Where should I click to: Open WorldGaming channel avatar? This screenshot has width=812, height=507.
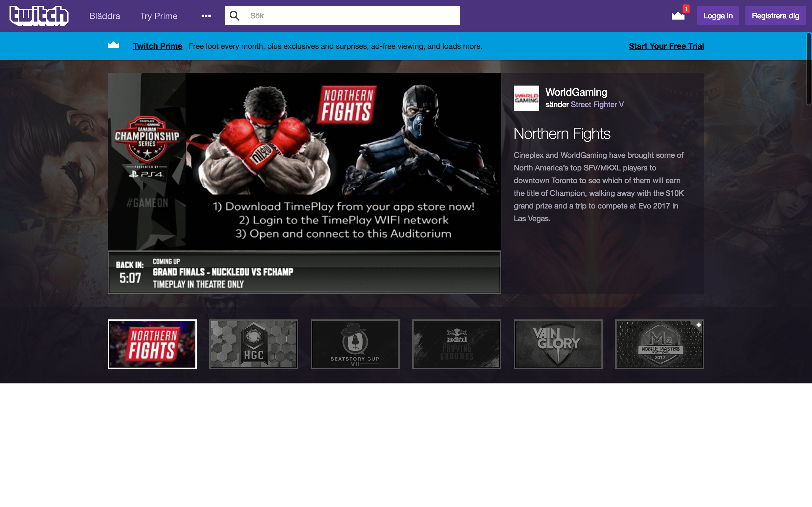click(526, 98)
